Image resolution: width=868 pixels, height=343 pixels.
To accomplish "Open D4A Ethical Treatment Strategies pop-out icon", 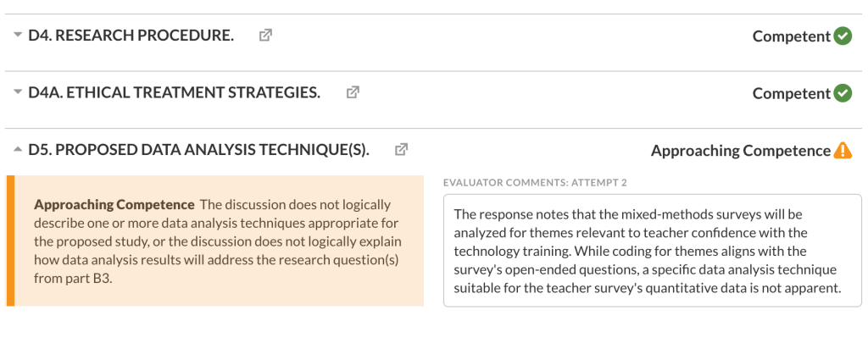I will 353,93.
